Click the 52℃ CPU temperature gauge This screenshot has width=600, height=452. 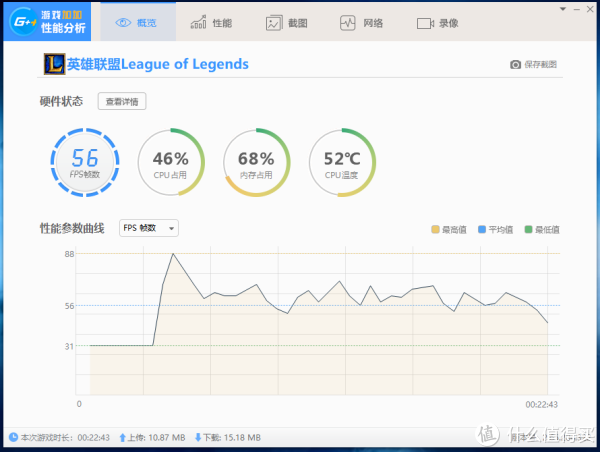coord(342,162)
